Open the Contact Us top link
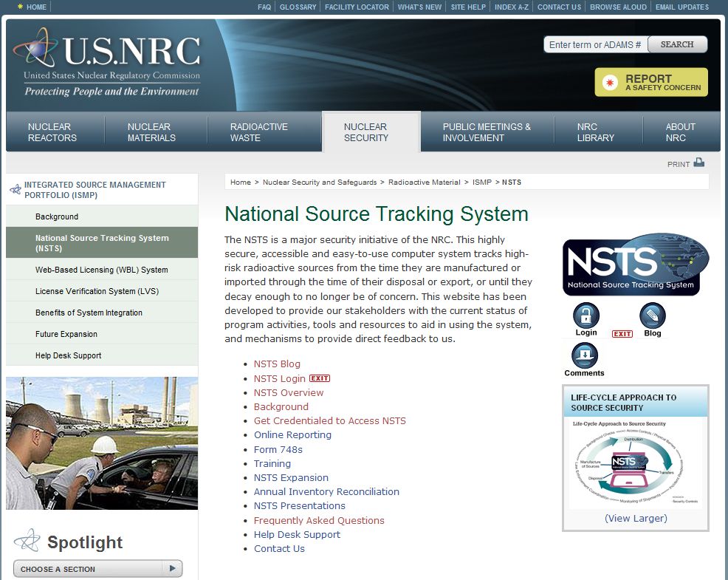 click(x=559, y=7)
